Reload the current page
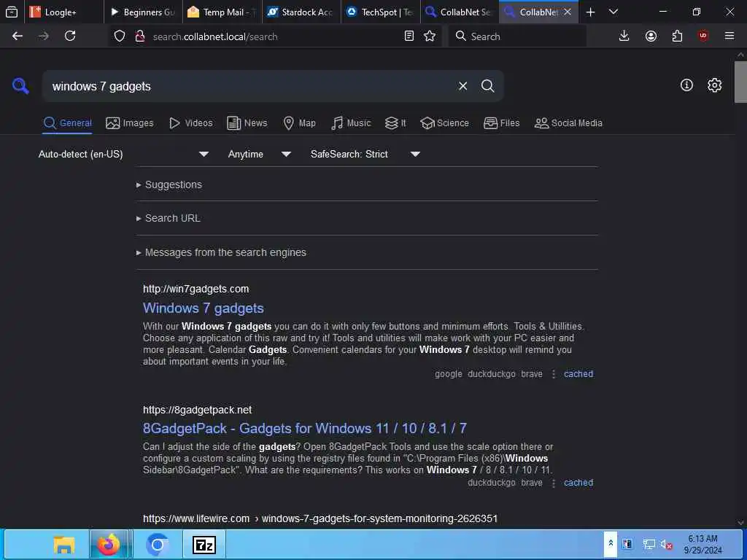747x560 pixels. click(70, 36)
